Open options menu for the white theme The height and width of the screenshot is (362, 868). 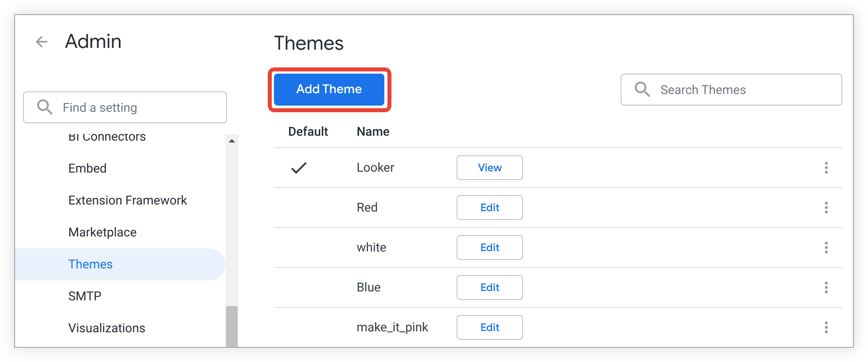point(826,248)
